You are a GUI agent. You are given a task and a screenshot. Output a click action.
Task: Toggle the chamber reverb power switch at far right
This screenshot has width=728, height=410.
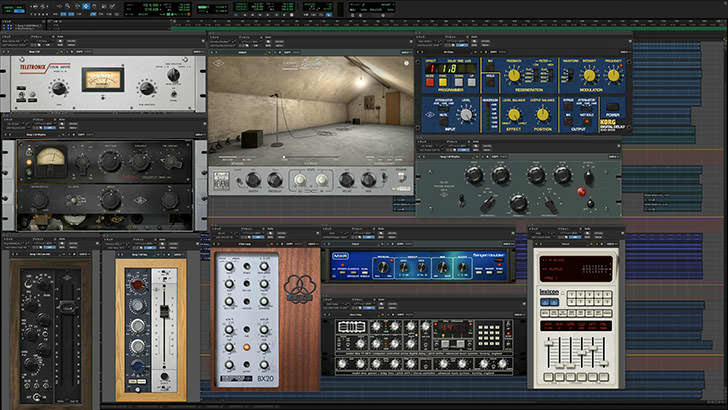(401, 177)
